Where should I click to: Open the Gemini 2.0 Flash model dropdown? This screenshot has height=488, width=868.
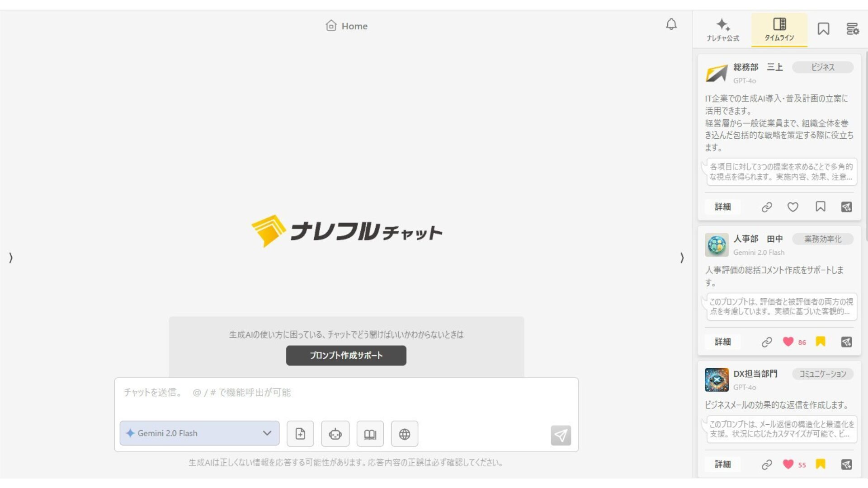pyautogui.click(x=199, y=433)
